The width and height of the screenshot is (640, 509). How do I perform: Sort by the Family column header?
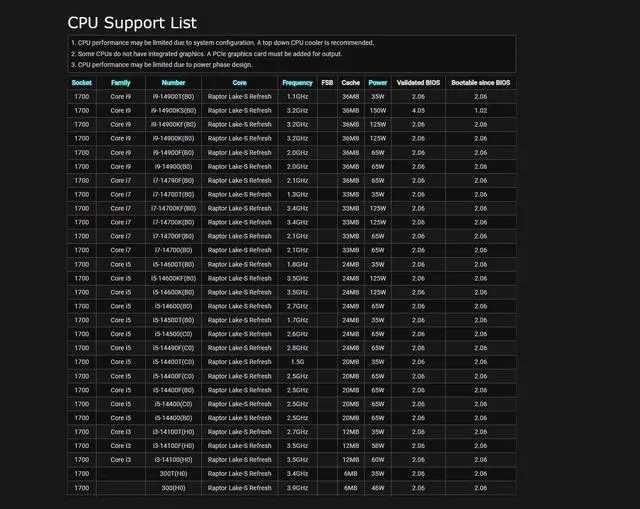tap(120, 82)
